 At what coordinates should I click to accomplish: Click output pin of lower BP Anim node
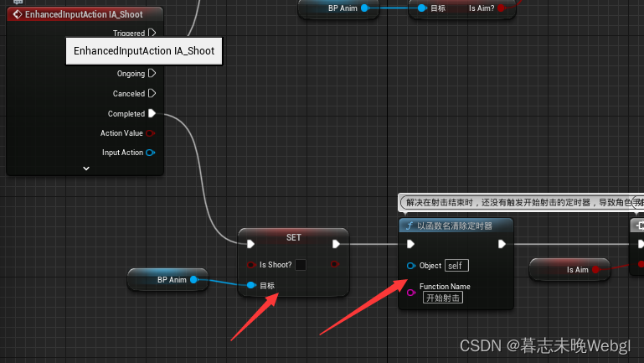coord(194,279)
